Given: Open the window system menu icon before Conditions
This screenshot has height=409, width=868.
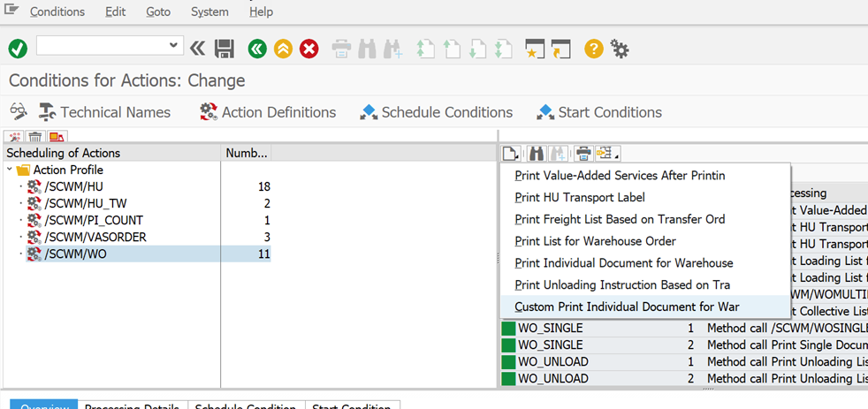Looking at the screenshot, I should [11, 10].
